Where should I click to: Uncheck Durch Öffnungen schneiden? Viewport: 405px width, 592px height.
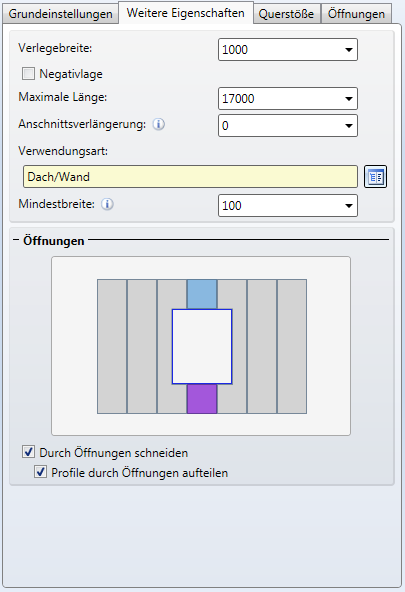(28, 452)
